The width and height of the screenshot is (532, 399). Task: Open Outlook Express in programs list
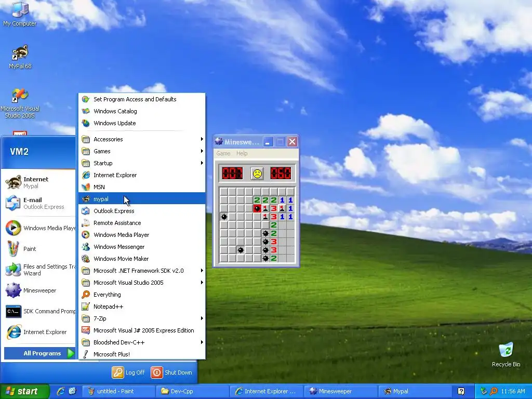point(142,211)
